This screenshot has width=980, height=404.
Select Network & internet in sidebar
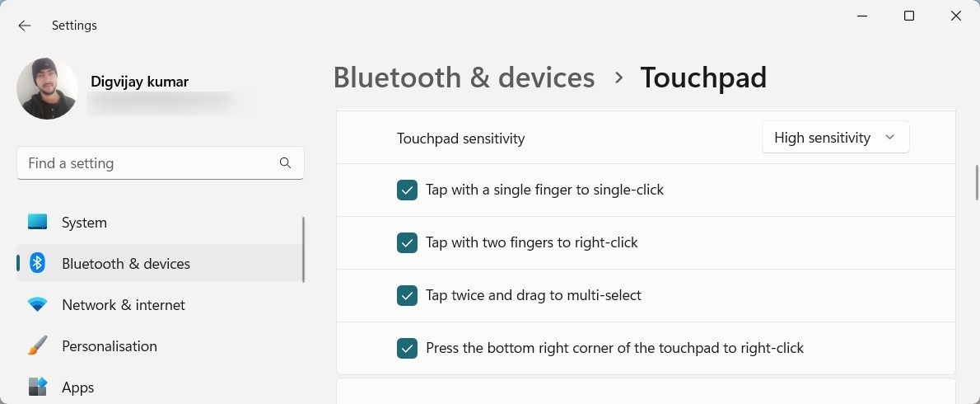click(x=124, y=305)
